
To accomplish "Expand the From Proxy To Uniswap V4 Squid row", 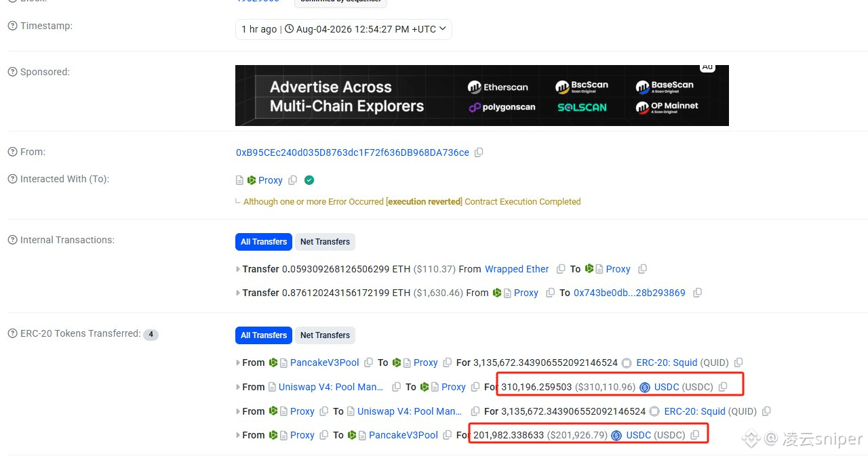I will pyautogui.click(x=237, y=411).
